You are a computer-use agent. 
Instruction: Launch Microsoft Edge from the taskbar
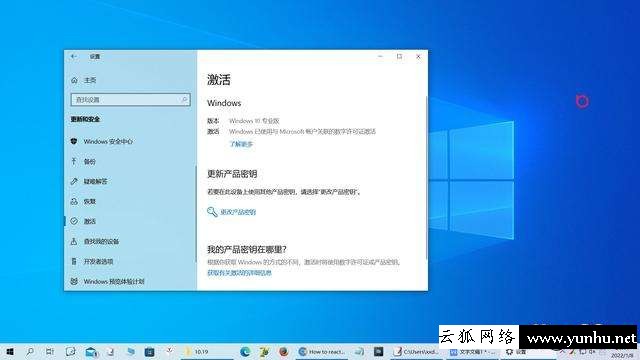tap(245, 351)
